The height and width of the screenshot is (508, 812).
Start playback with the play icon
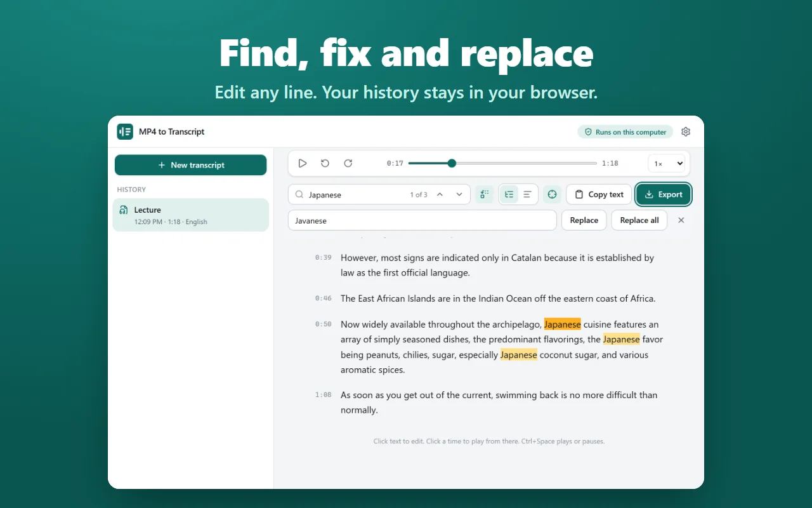pyautogui.click(x=303, y=163)
